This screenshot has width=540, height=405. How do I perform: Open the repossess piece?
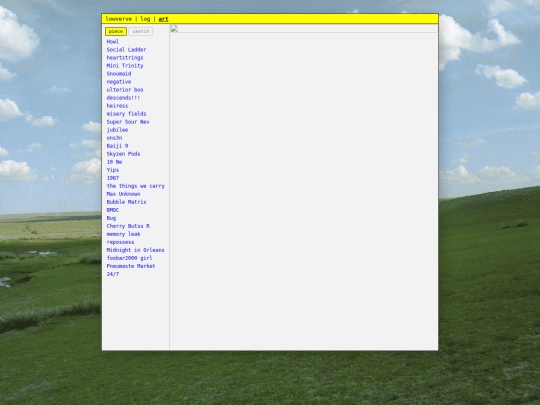tap(120, 242)
